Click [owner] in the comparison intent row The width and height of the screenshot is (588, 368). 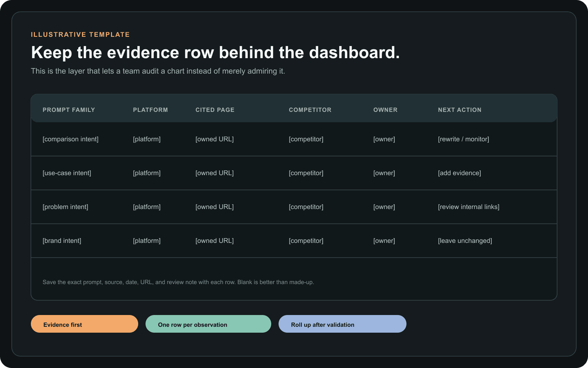coord(384,139)
